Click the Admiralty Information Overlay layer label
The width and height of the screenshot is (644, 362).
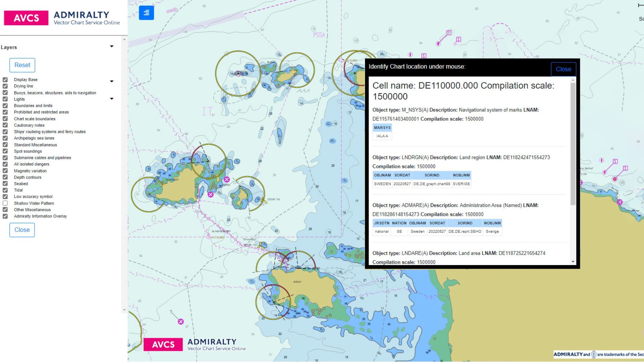point(40,216)
